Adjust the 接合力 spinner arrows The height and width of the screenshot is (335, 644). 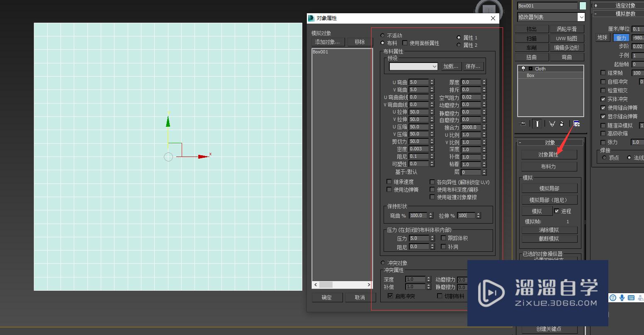tap(484, 127)
